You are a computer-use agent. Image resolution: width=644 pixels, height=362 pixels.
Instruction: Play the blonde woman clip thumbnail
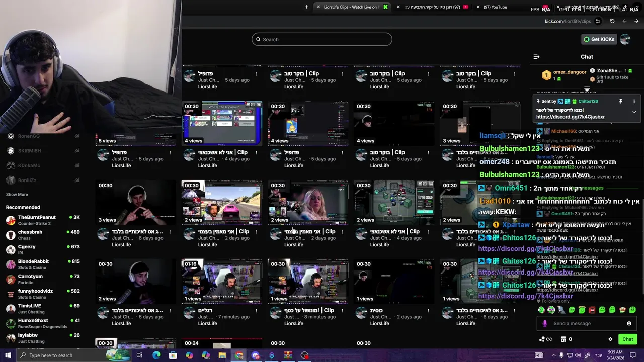click(x=308, y=202)
